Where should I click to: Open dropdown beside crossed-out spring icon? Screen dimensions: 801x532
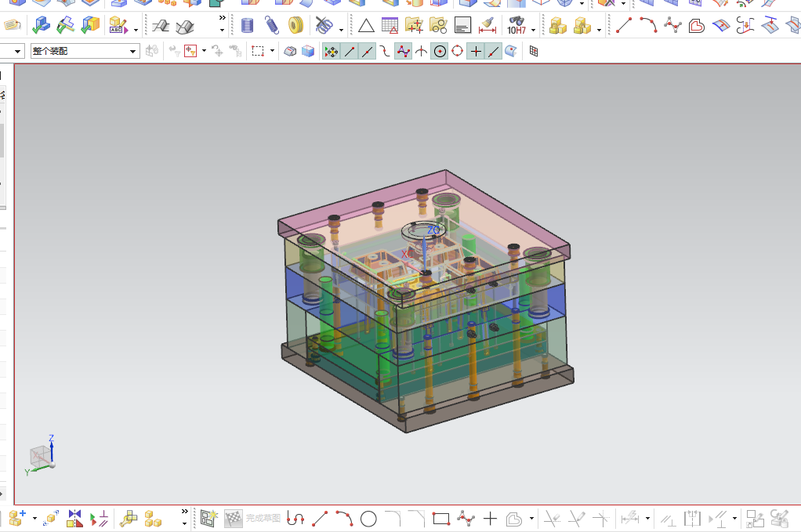click(341, 30)
